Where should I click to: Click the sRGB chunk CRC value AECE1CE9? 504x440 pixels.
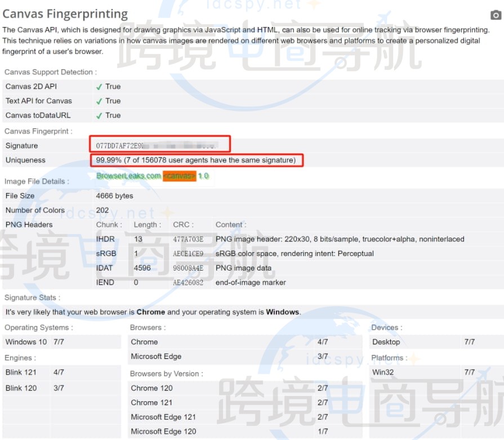[188, 254]
